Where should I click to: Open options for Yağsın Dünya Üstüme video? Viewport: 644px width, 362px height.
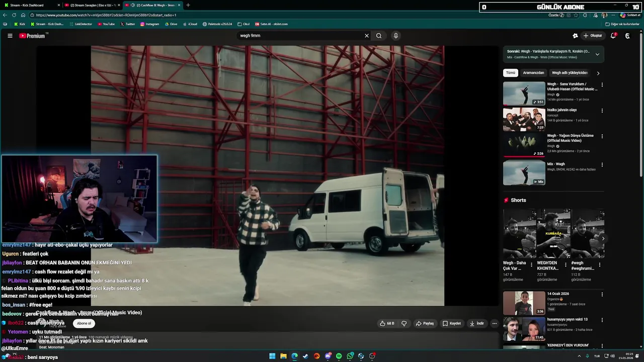(602, 136)
